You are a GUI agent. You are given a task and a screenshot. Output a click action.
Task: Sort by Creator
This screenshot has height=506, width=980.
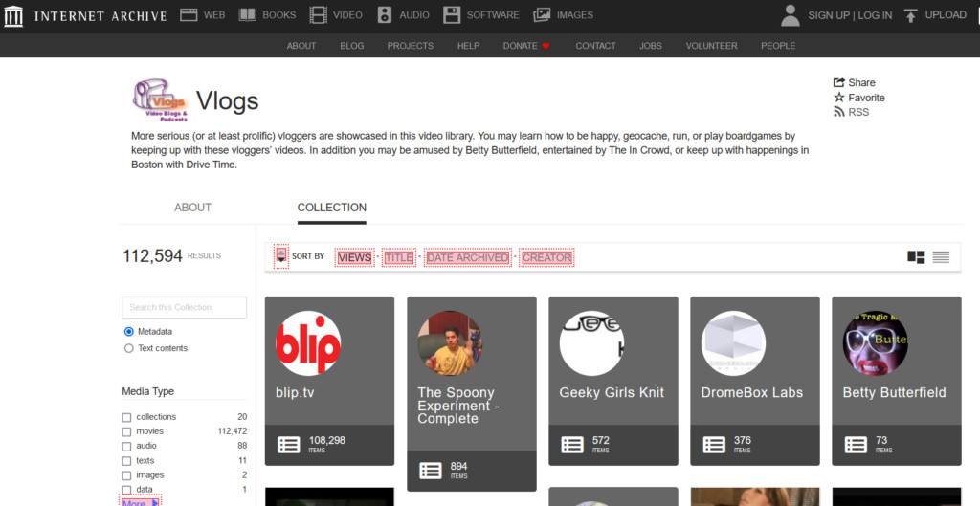[x=546, y=257]
